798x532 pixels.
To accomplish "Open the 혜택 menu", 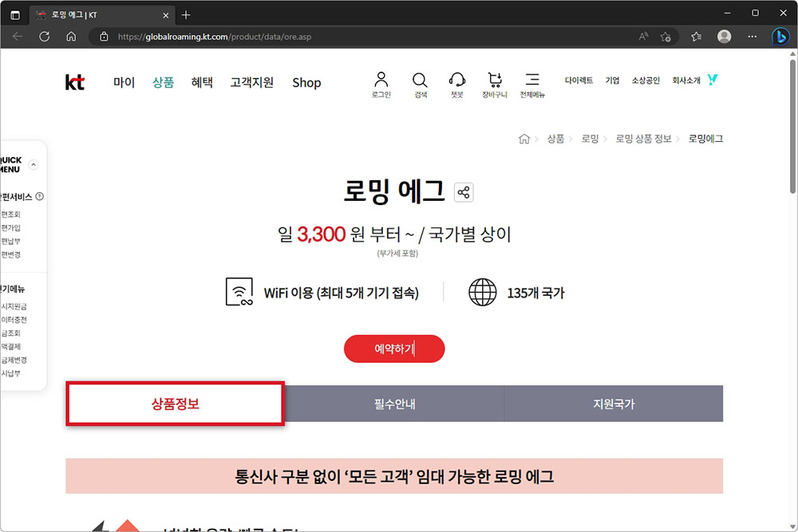I will click(202, 82).
